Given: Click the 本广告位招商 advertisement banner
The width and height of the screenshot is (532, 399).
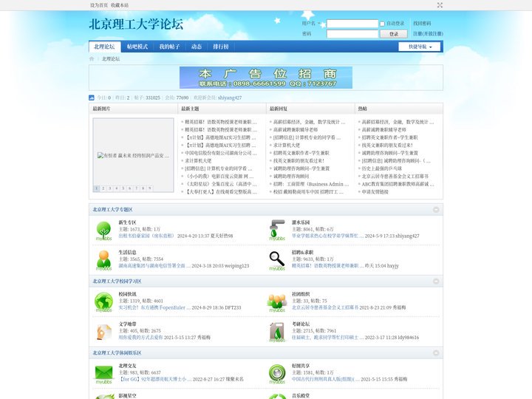Looking at the screenshot, I should tap(266, 78).
